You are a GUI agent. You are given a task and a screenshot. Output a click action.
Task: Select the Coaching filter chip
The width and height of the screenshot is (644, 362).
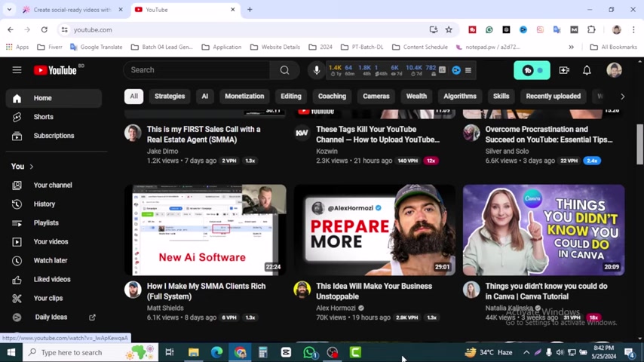[332, 97]
